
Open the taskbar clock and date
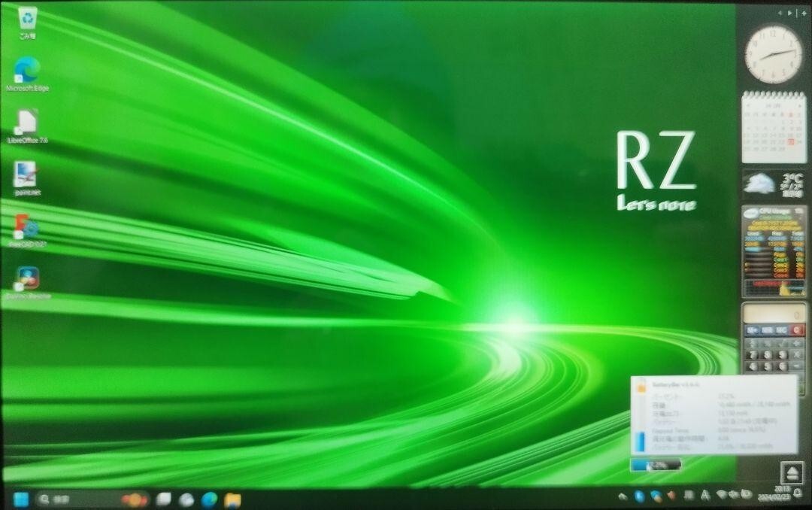(774, 493)
